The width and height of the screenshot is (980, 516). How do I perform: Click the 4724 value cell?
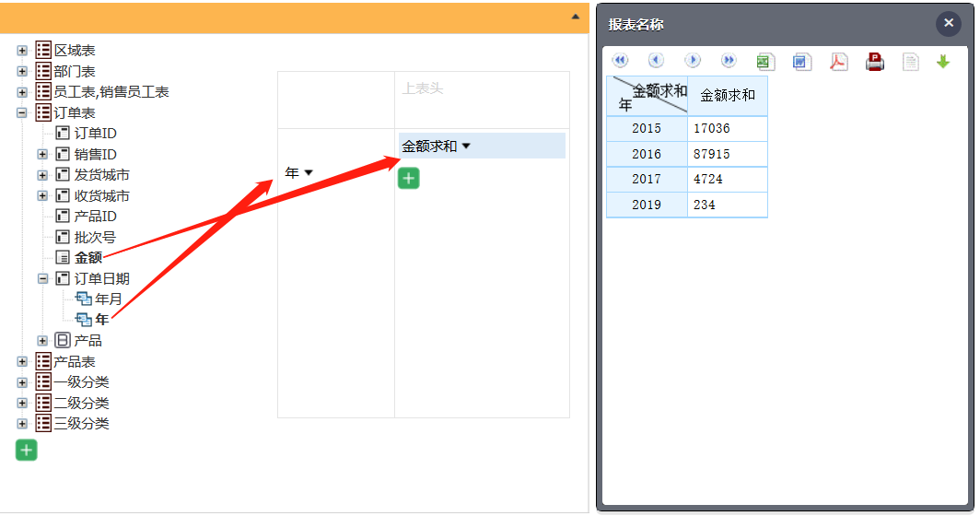coord(728,179)
